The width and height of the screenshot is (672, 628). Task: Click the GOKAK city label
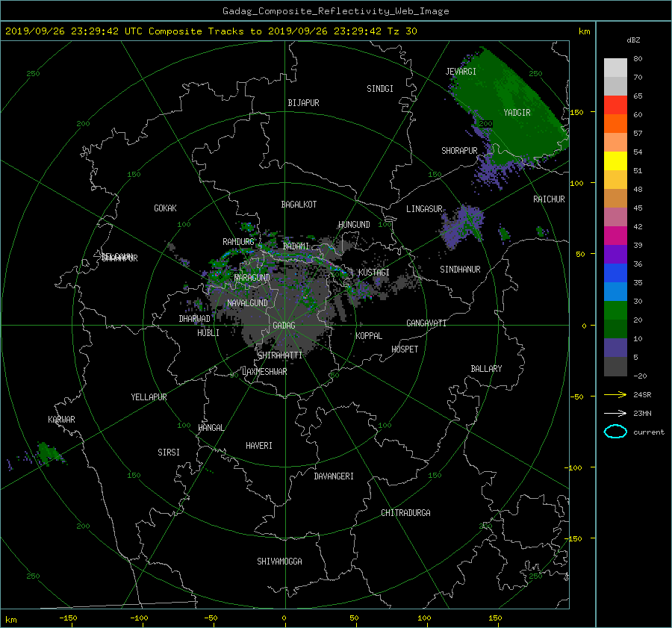click(165, 208)
